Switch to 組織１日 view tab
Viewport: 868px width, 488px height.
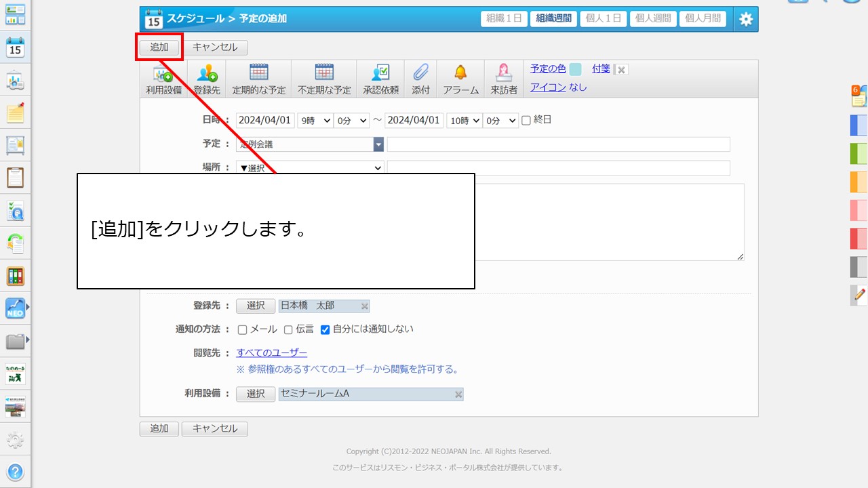click(504, 19)
